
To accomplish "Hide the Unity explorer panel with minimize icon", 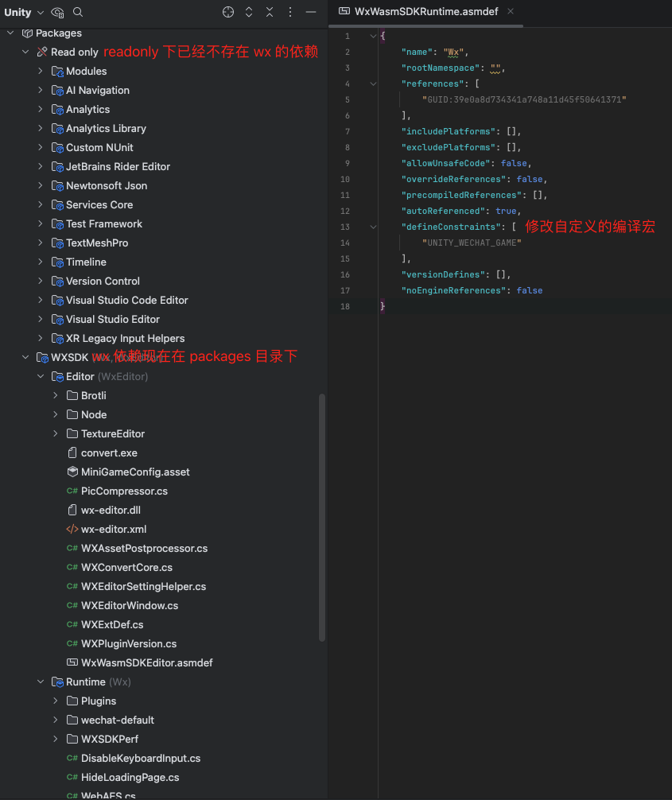I will click(x=311, y=12).
